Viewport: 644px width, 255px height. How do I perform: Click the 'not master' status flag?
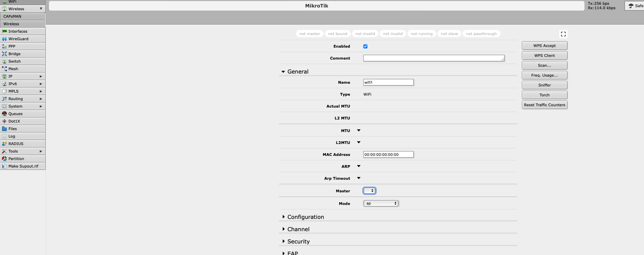tap(310, 34)
